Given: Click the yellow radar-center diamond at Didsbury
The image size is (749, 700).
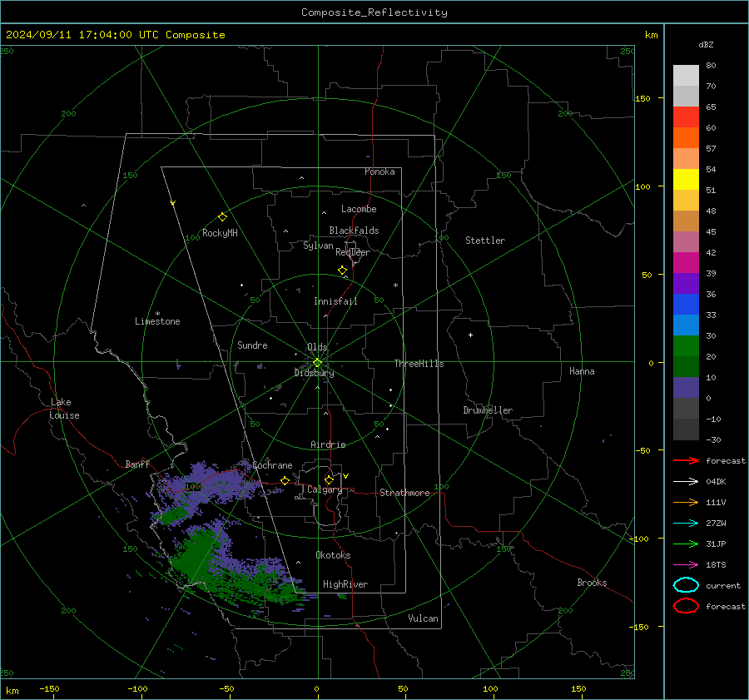Looking at the screenshot, I should pyautogui.click(x=317, y=363).
